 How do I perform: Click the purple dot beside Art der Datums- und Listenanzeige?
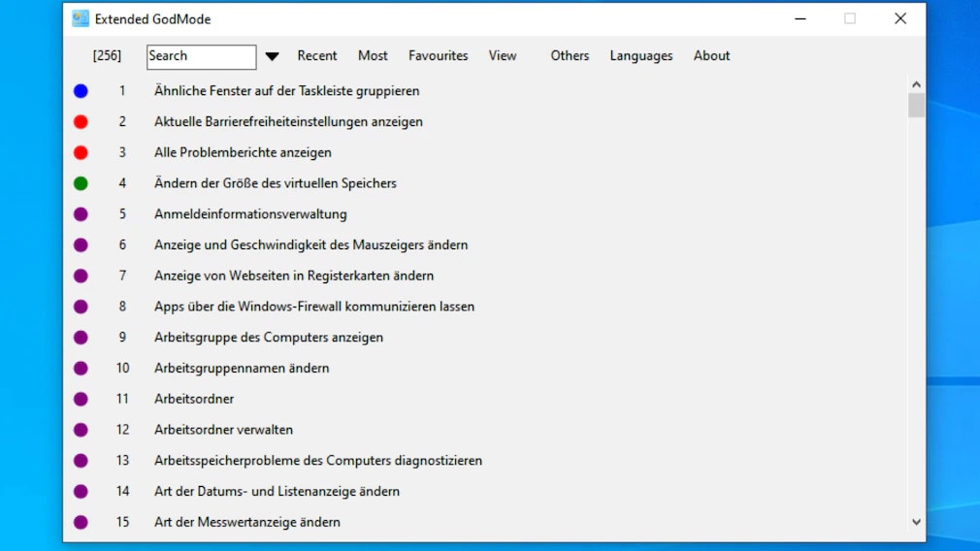(81, 491)
